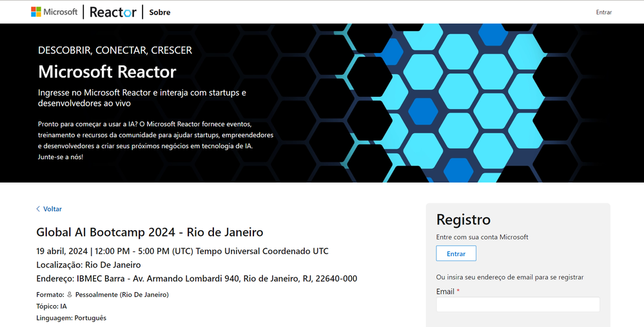Viewport: 644px width, 327px height.
Task: Click the Entrar button in Registro panel
Action: (x=456, y=253)
